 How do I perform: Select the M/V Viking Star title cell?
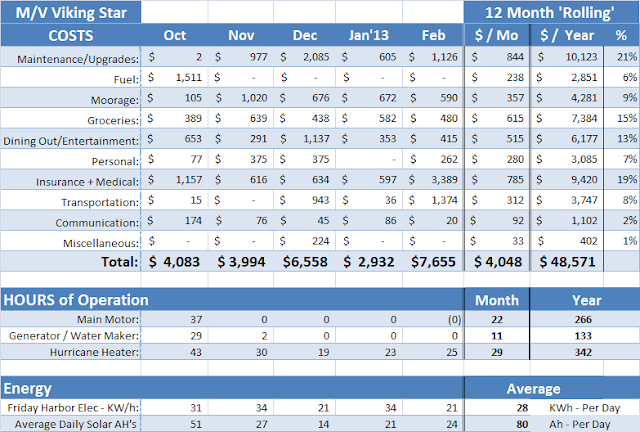pos(71,12)
